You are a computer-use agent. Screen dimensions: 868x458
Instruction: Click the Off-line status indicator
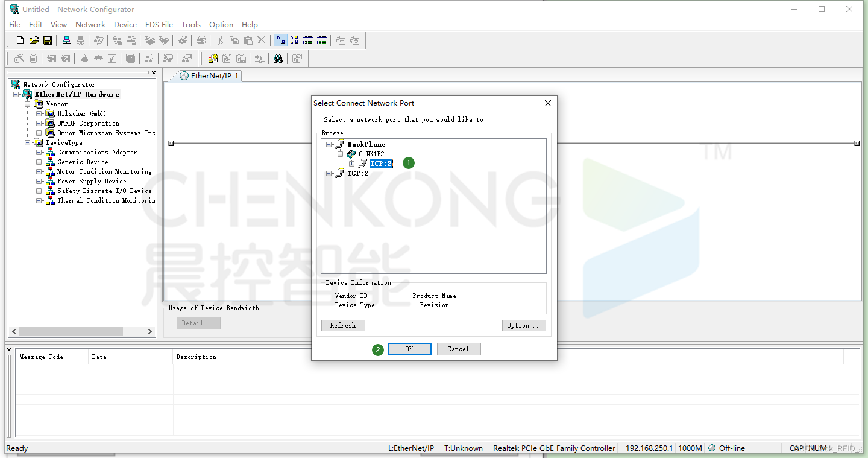pos(727,448)
